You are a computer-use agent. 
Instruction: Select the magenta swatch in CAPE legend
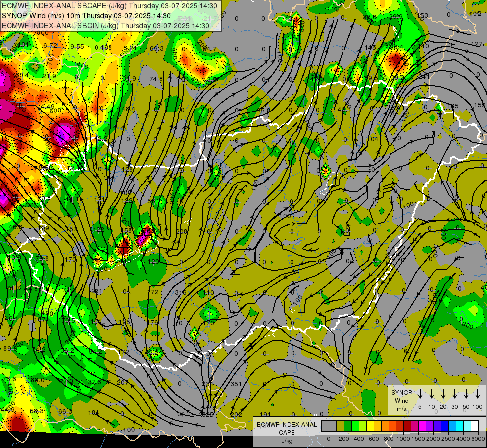point(422,426)
